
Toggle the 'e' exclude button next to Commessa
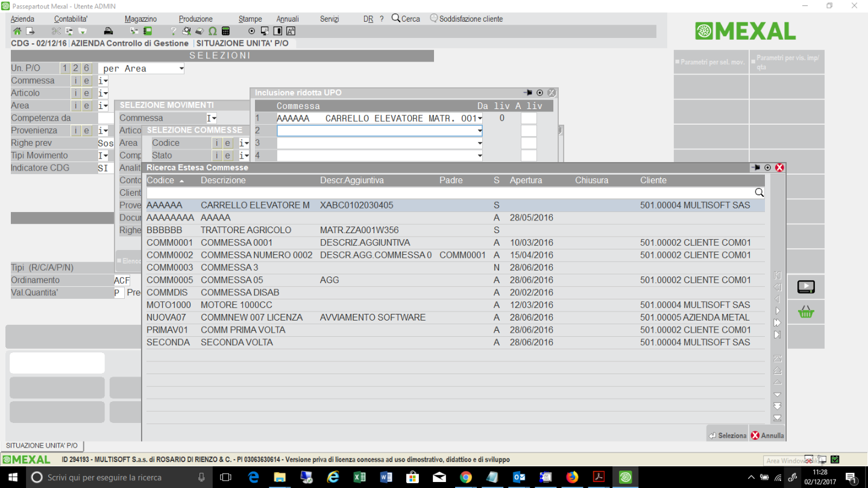[x=87, y=81]
